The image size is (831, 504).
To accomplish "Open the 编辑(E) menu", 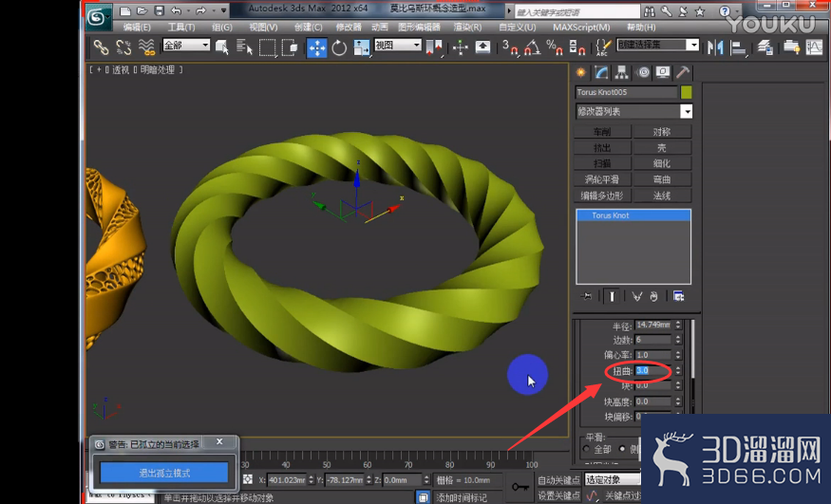I will point(136,27).
